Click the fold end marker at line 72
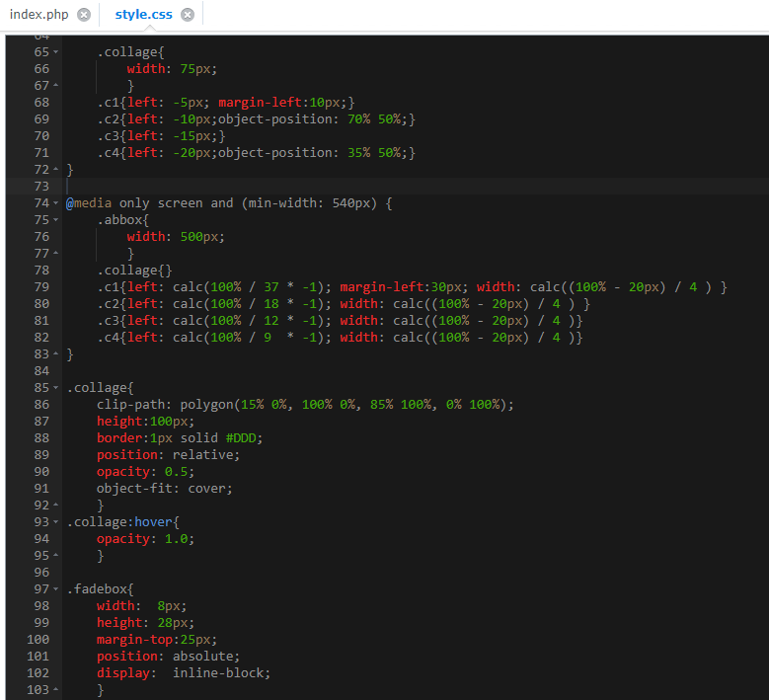769x700 pixels. pos(56,169)
